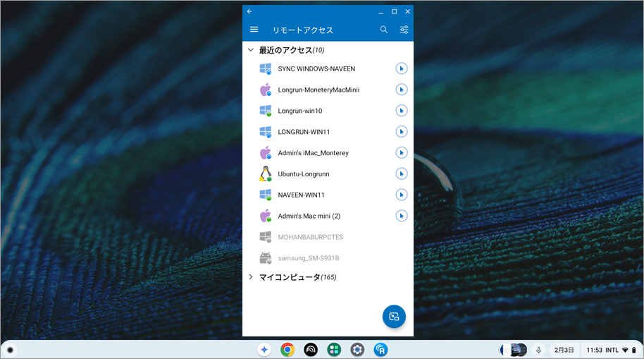Close the remote access window
The width and height of the screenshot is (644, 359).
coord(407,11)
